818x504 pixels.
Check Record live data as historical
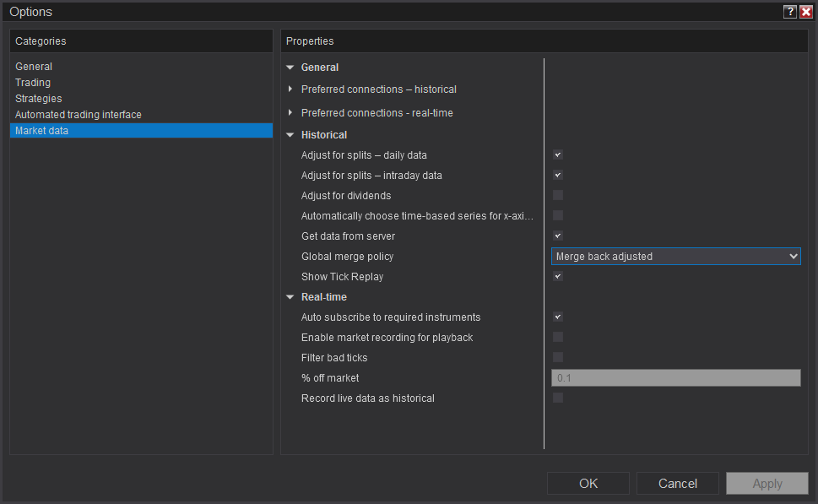pyautogui.click(x=558, y=398)
